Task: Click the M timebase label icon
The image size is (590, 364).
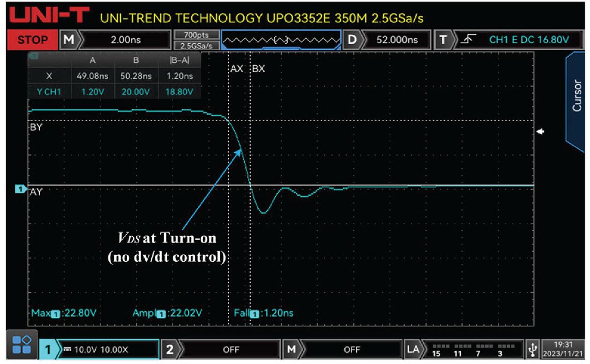Action: point(68,40)
